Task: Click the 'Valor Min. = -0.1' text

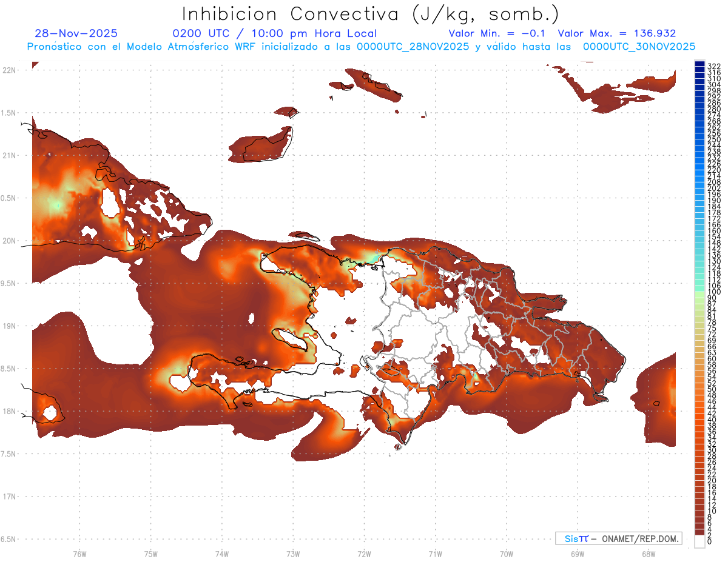Action: (x=497, y=33)
